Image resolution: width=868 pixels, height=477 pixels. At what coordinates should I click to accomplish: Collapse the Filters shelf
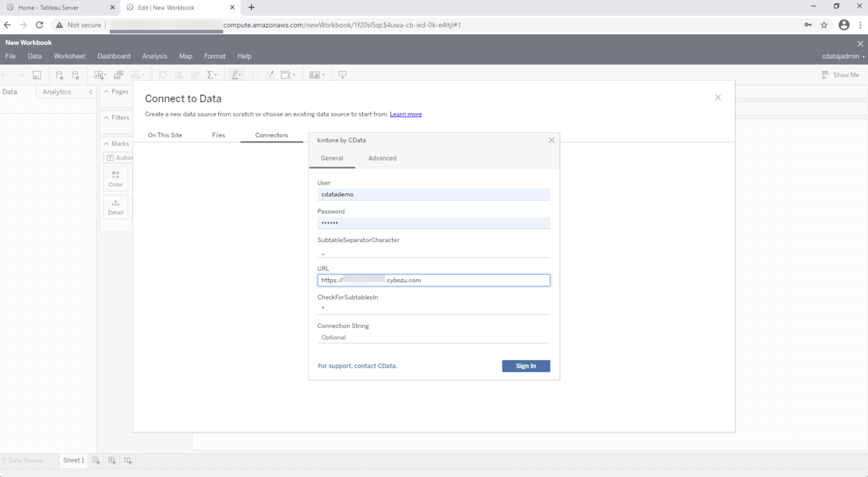point(107,118)
